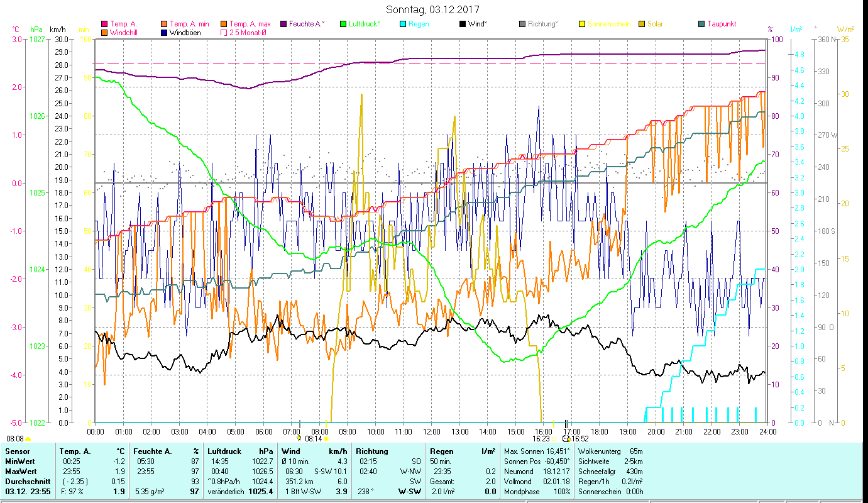
Task: Click the W/m² axis unit label
Action: click(845, 30)
